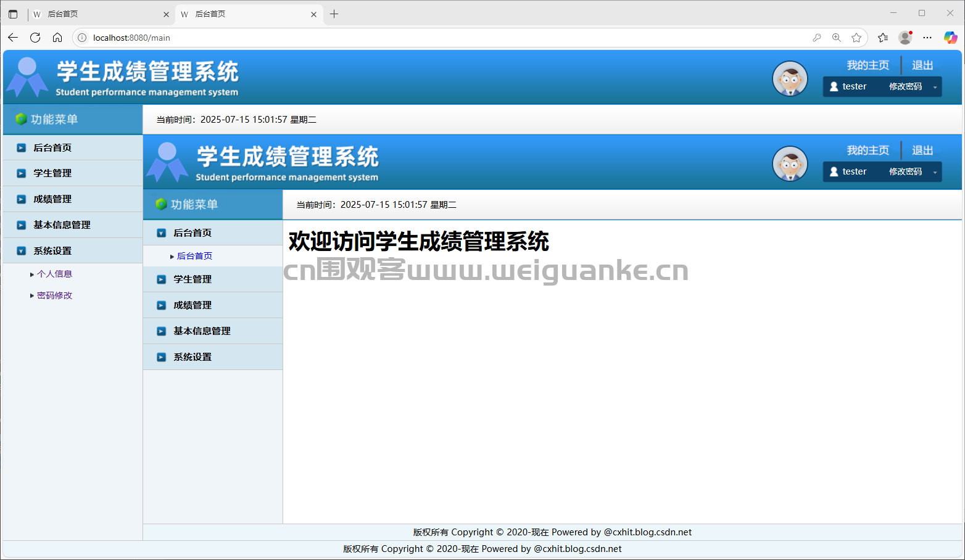This screenshot has height=560, width=965.
Task: Click the outer 退出 logout link
Action: coord(922,65)
